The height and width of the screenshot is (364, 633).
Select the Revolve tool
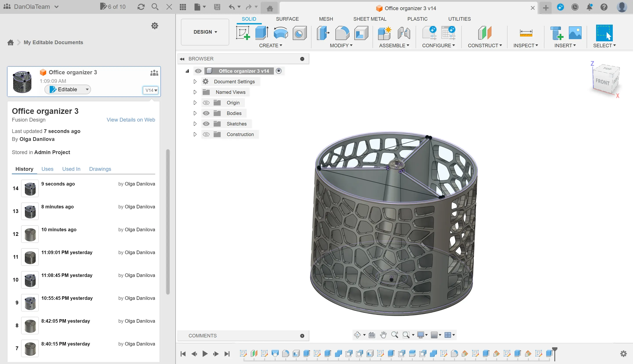pos(281,33)
